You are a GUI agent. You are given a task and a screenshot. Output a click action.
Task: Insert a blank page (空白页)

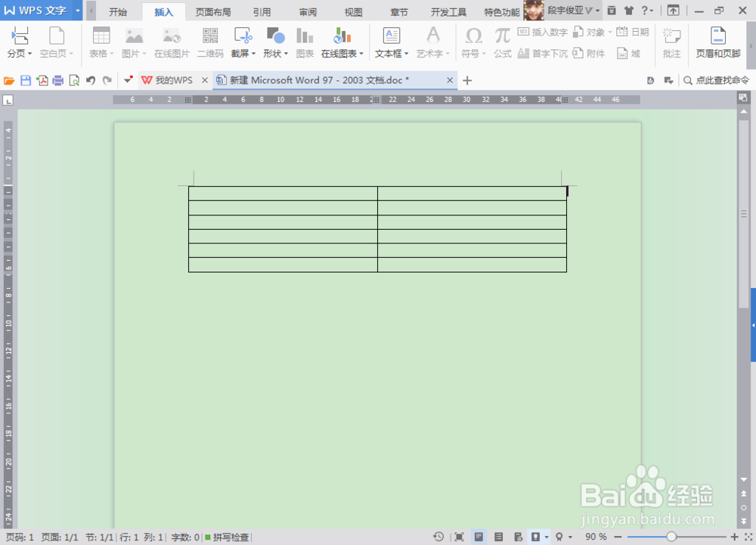pyautogui.click(x=56, y=42)
